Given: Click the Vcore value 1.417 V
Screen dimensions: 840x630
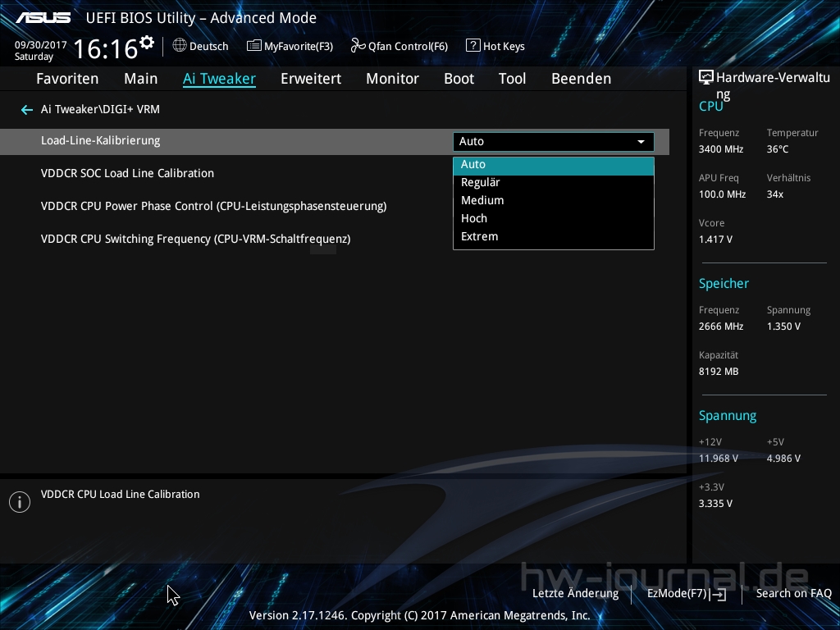Looking at the screenshot, I should point(715,240).
